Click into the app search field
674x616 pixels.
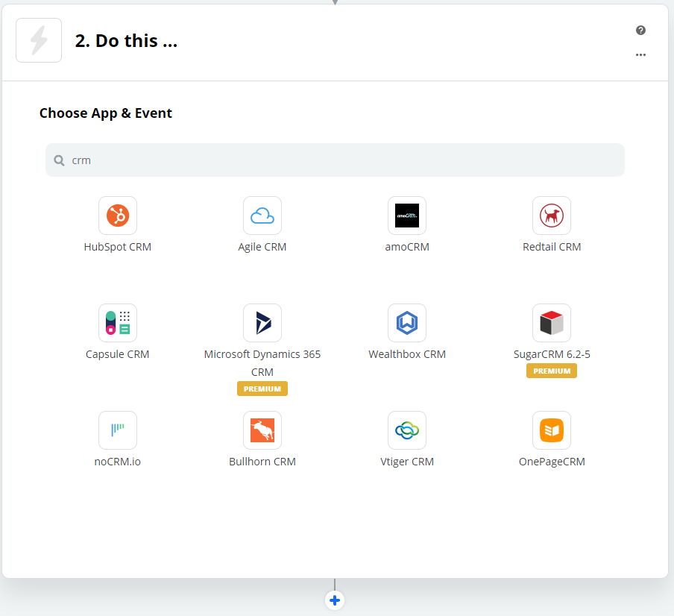tap(335, 160)
